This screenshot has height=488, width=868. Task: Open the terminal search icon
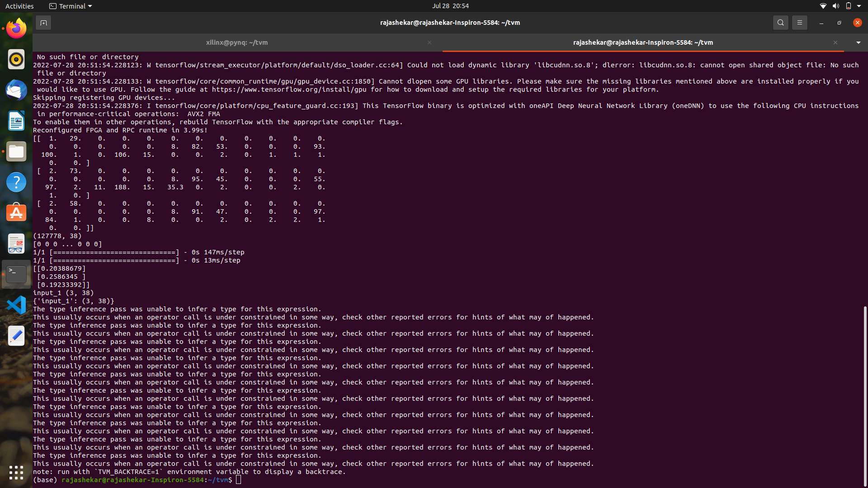[780, 23]
